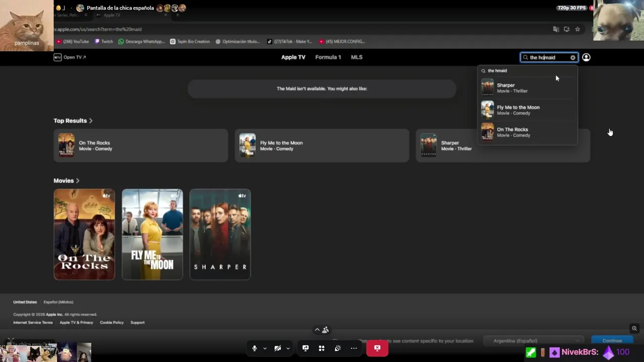Open the TapIn Bio Creation bookmark
The width and height of the screenshot is (644, 362).
point(190,42)
